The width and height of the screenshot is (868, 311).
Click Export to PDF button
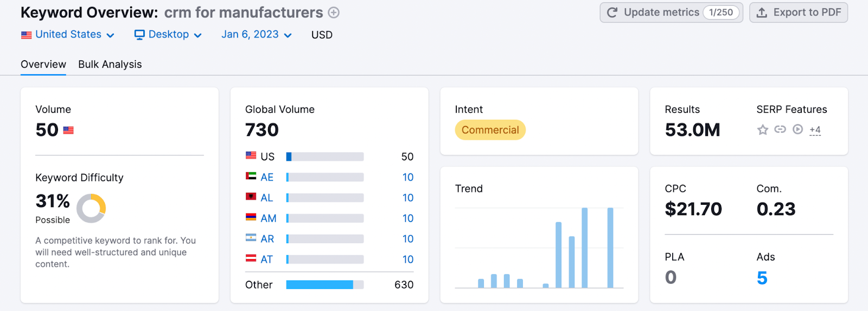point(799,12)
